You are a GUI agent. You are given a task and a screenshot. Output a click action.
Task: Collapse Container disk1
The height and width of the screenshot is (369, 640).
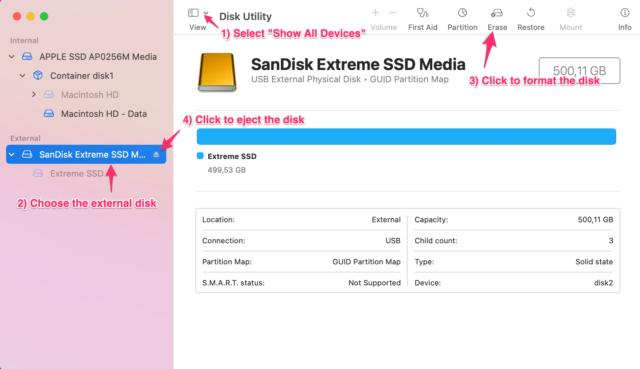(22, 76)
